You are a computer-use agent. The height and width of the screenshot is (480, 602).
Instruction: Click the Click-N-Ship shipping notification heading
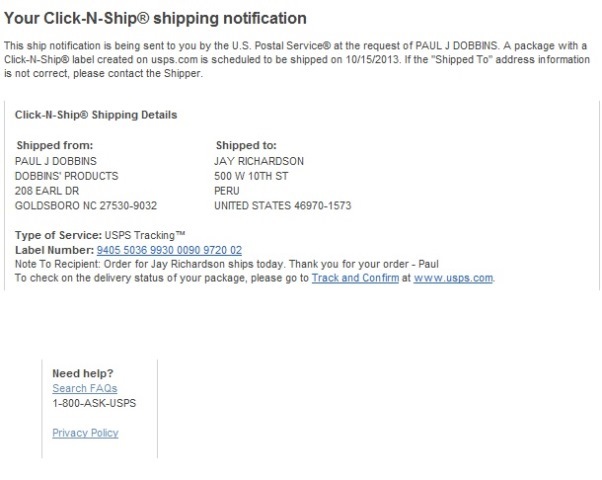(x=155, y=18)
